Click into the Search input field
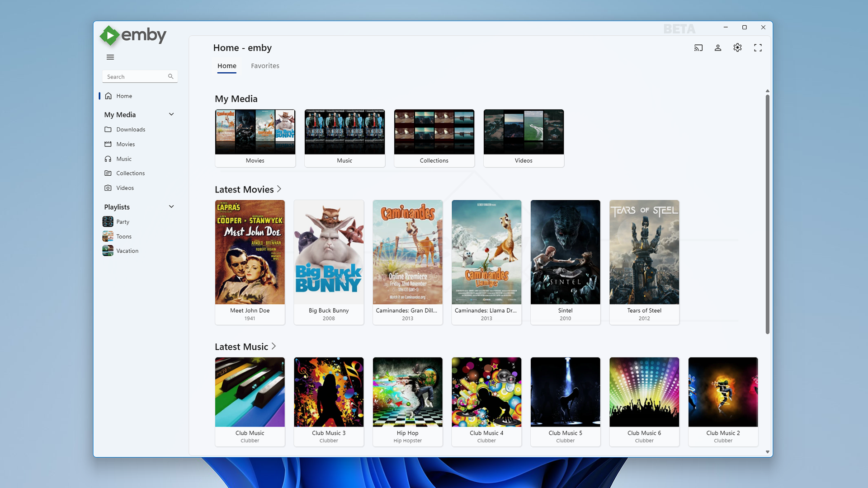Viewport: 868px width, 488px height. [x=140, y=76]
